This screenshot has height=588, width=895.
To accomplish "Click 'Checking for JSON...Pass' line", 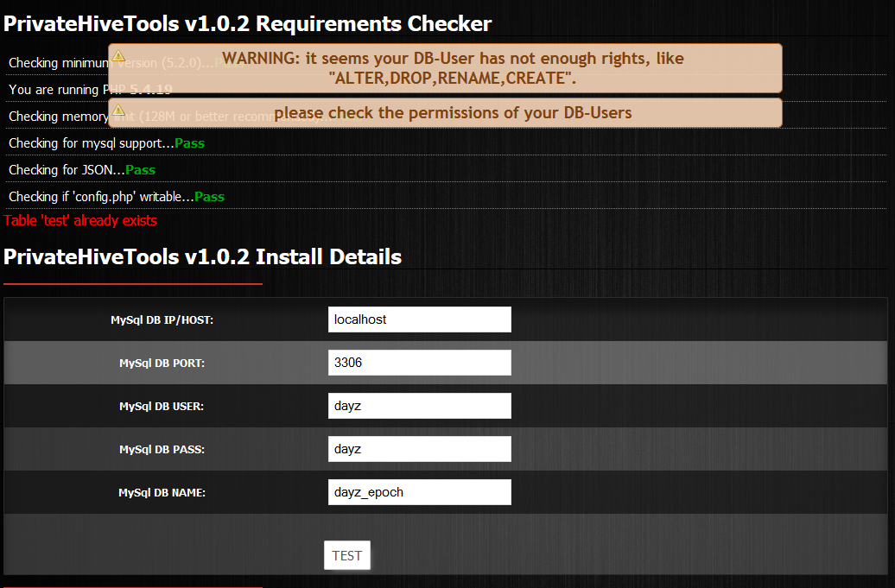I will coord(82,170).
